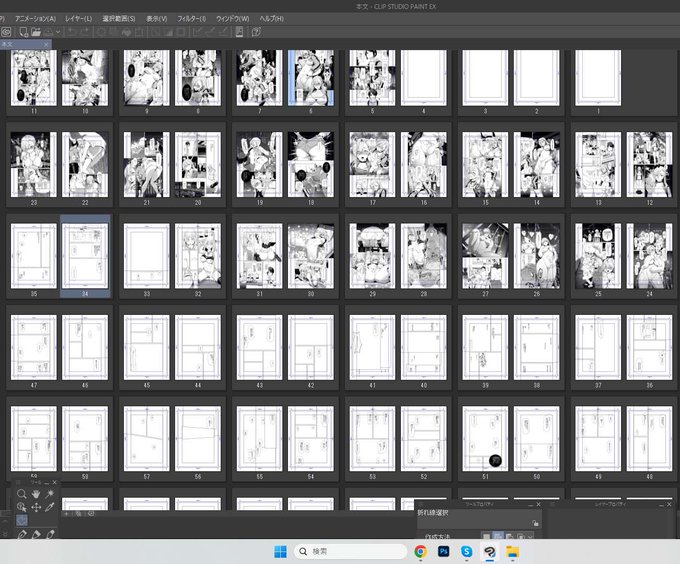Viewport: 680px width, 564px height.
Task: Select page 51 thumbnail
Action: click(485, 439)
